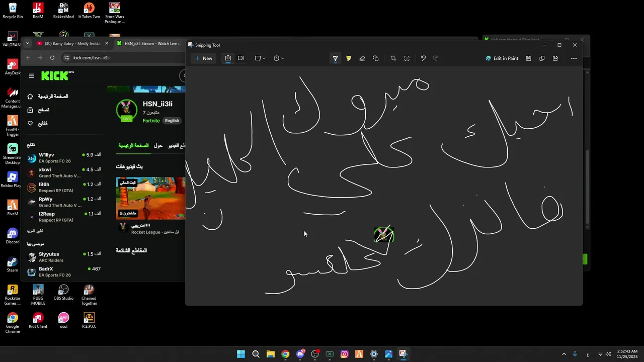Image resolution: width=644 pixels, height=362 pixels.
Task: Open RpWy channel in sidebar
Action: pyautogui.click(x=64, y=202)
